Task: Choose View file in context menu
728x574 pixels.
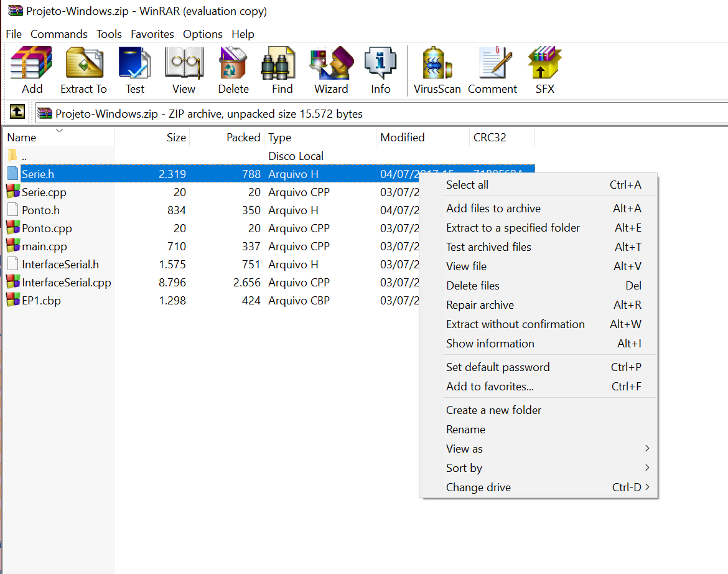Action: tap(538, 266)
